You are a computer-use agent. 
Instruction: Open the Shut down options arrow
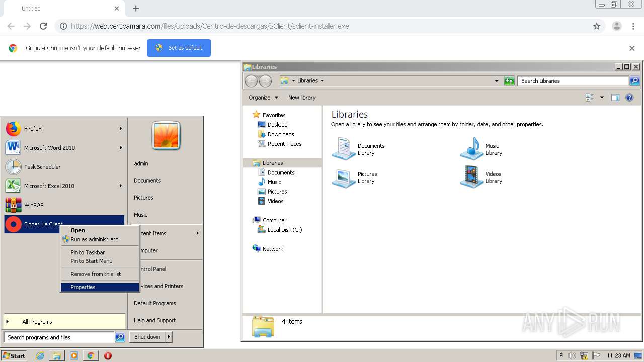tap(169, 337)
